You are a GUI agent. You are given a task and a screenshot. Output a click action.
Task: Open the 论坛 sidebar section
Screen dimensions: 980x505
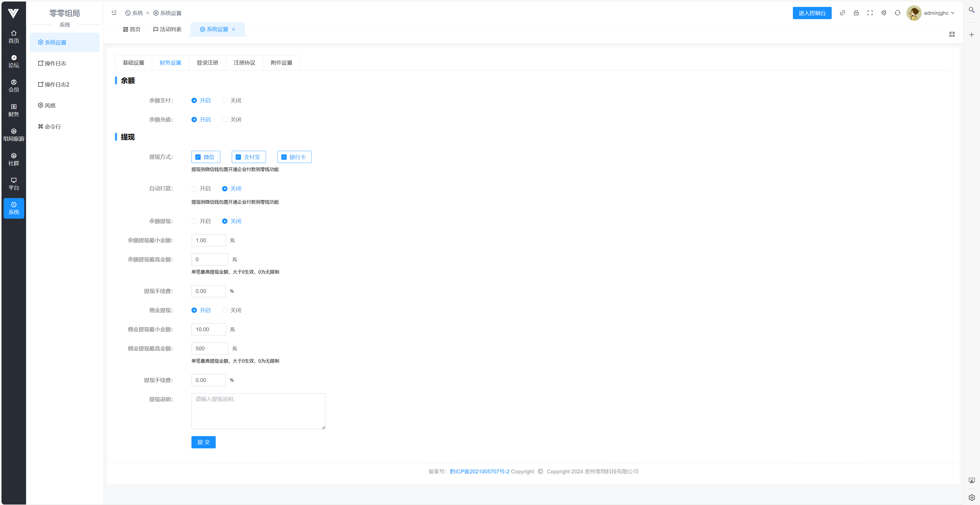click(x=14, y=61)
